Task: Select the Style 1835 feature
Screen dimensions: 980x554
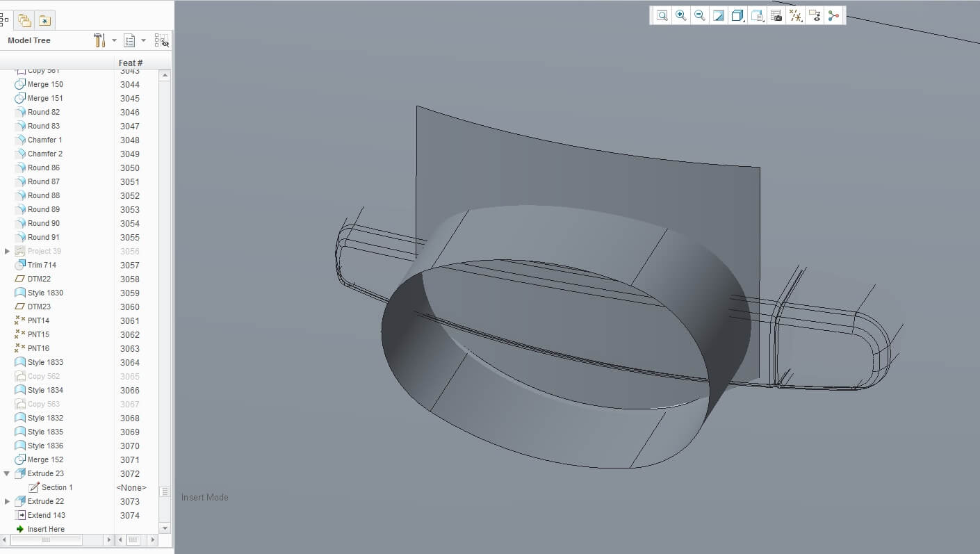Action: coord(45,432)
